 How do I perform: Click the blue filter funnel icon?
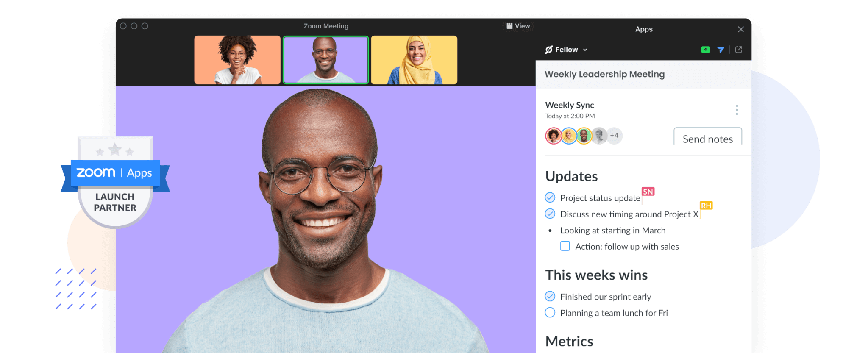(721, 50)
